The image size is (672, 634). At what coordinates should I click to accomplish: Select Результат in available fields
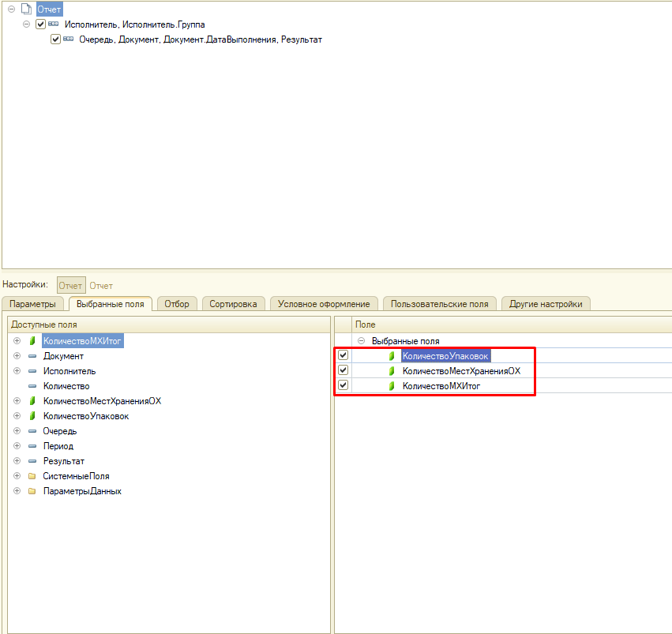(x=64, y=461)
